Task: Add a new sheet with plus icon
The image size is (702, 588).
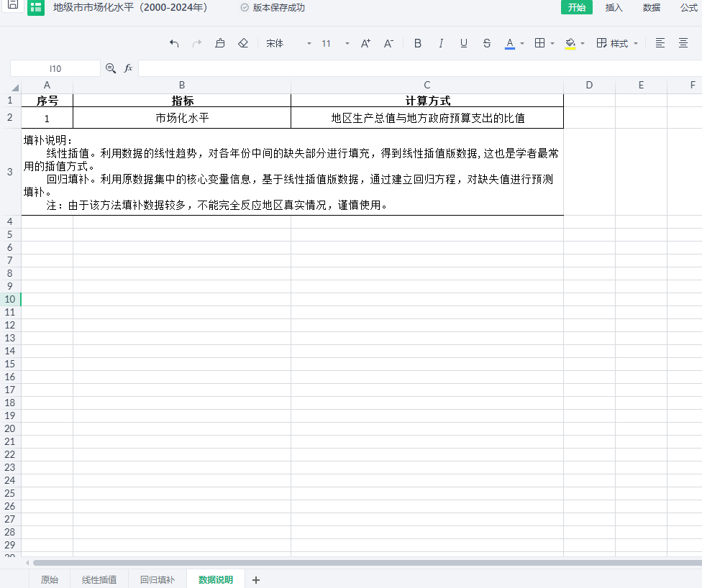Action: (x=255, y=580)
